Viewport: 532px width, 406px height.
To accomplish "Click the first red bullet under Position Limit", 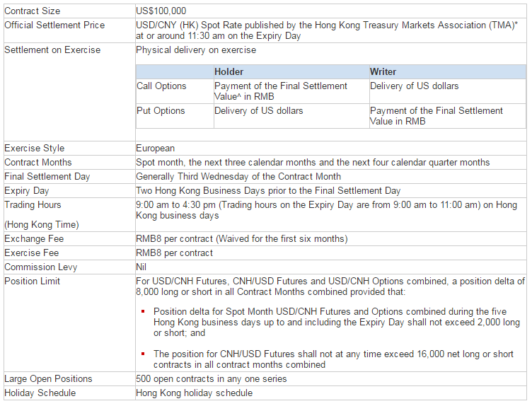I will 144,312.
